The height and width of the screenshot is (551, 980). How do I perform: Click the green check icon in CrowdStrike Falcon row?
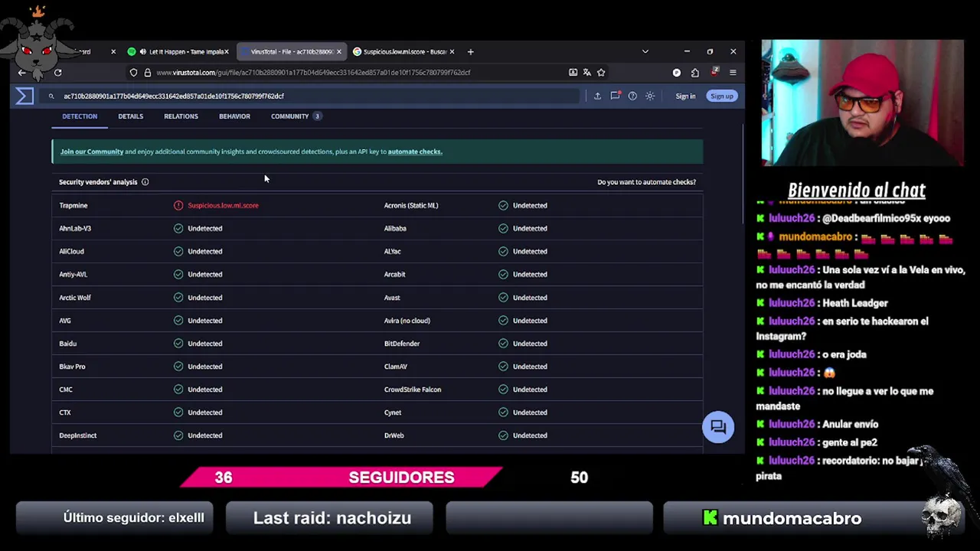tap(503, 389)
